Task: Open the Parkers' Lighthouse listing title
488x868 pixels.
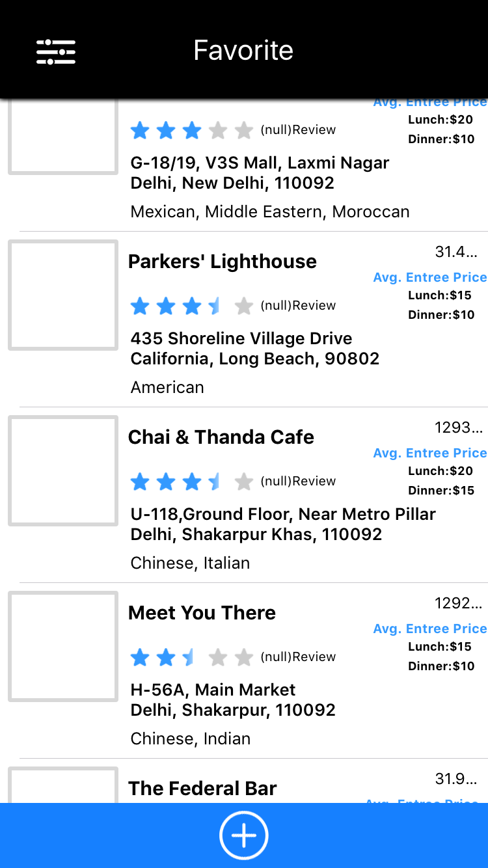Action: pyautogui.click(x=223, y=262)
